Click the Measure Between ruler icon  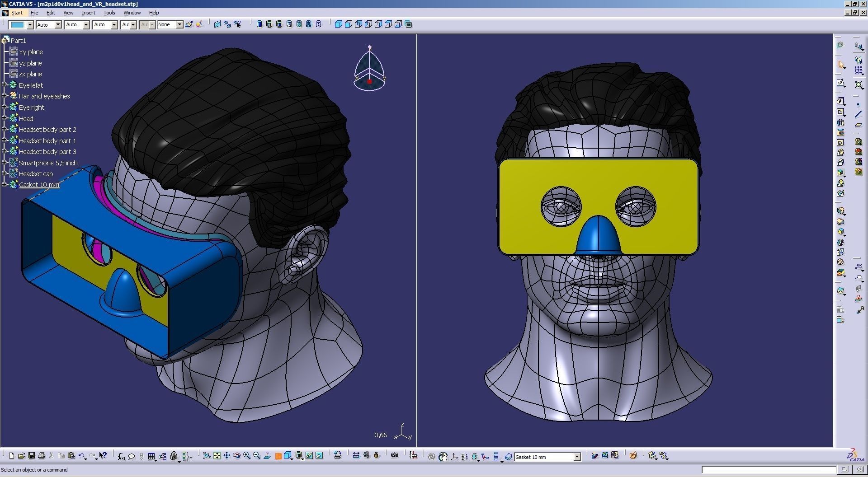pyautogui.click(x=356, y=456)
